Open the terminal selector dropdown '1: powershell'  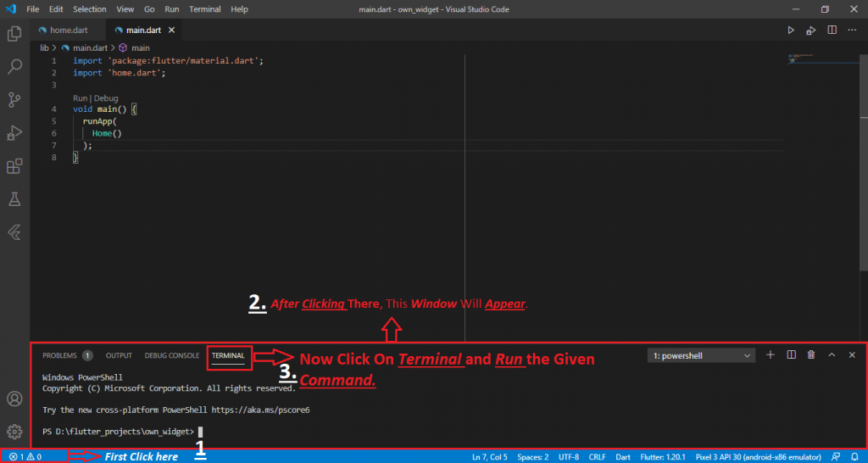click(x=701, y=355)
